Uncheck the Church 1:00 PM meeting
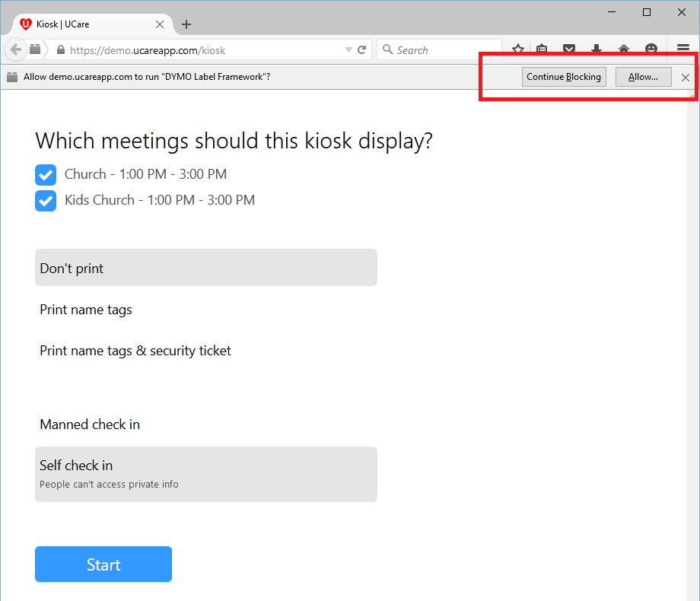 (46, 175)
